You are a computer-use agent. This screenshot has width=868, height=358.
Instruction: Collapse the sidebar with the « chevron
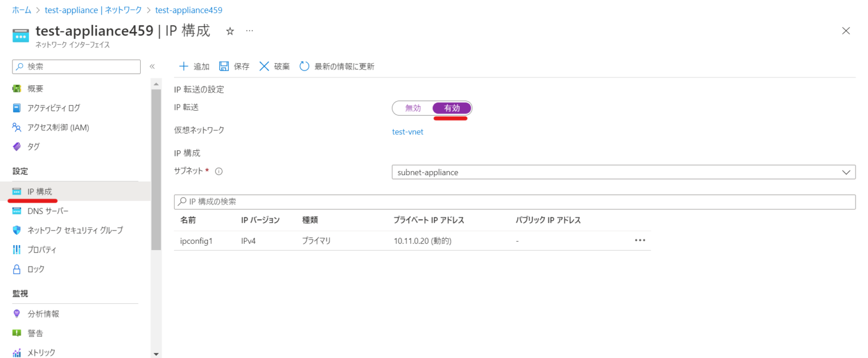(x=152, y=66)
